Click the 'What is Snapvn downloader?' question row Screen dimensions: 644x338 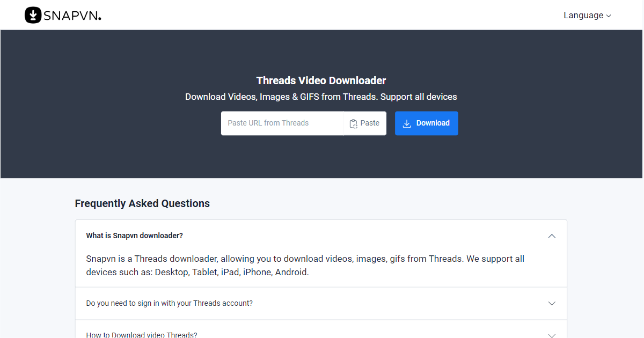coord(134,235)
